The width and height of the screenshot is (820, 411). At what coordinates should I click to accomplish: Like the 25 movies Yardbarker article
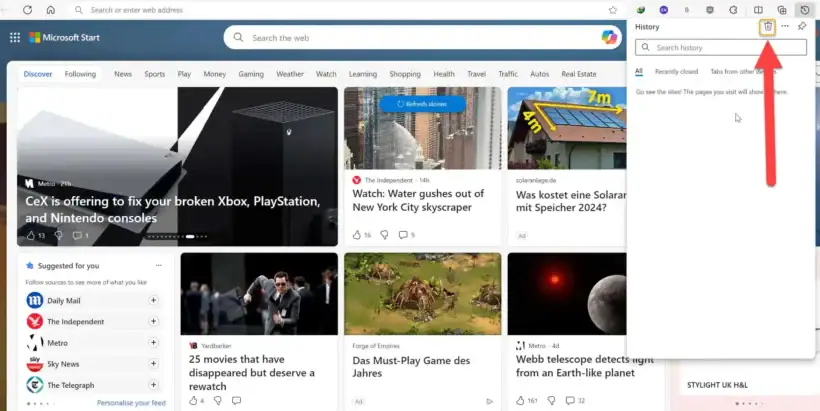192,401
